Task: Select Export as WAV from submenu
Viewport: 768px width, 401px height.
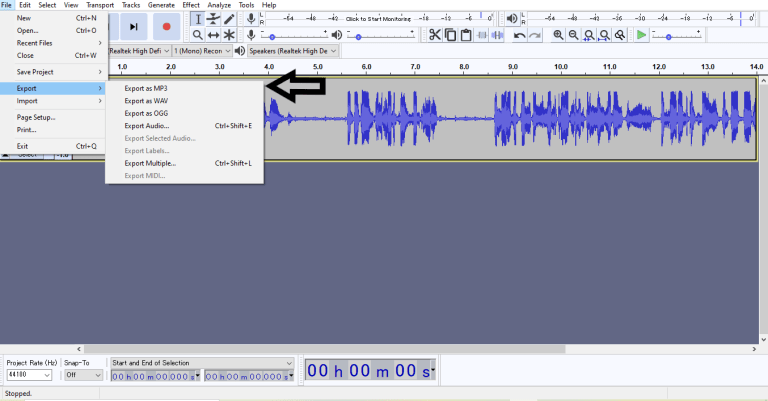Action: (x=146, y=101)
